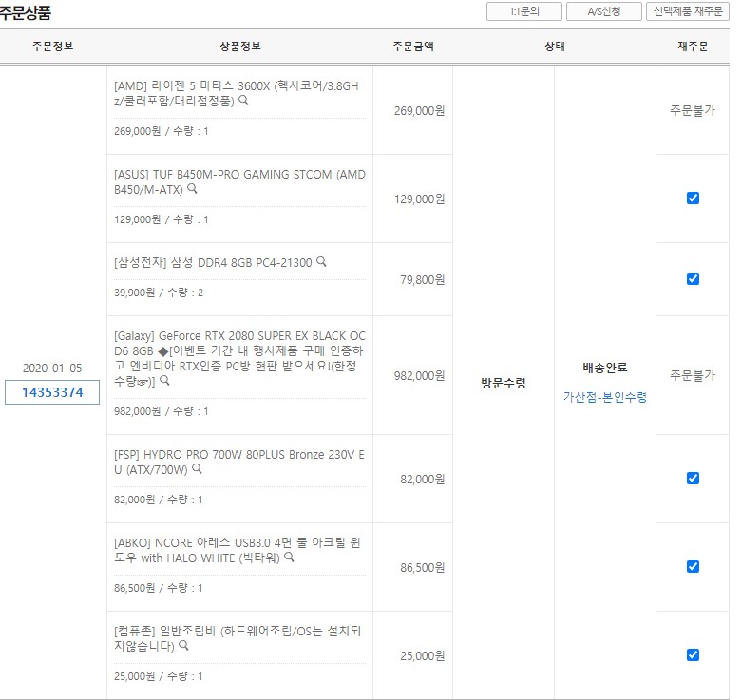The image size is (742, 700).
Task: Open order number 14353374
Action: (x=52, y=392)
